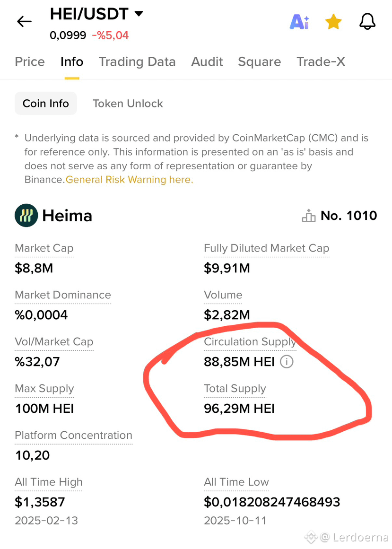Image resolution: width=392 pixels, height=549 pixels.
Task: Open the Audit tab
Action: click(x=207, y=61)
